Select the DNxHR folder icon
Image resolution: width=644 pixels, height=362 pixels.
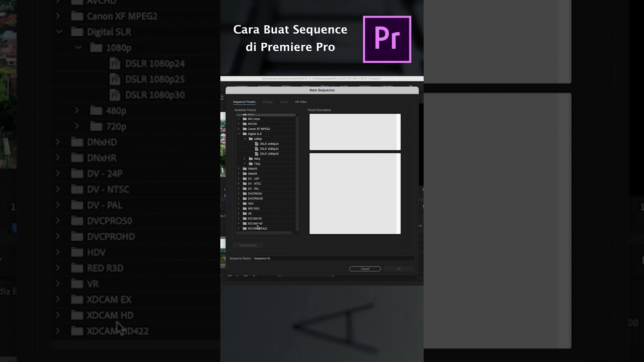245,173
